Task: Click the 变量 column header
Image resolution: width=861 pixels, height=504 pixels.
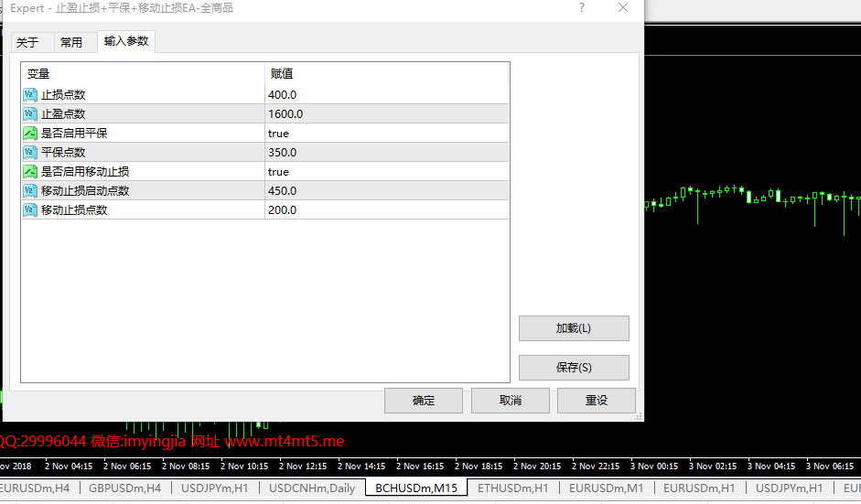Action: point(143,73)
